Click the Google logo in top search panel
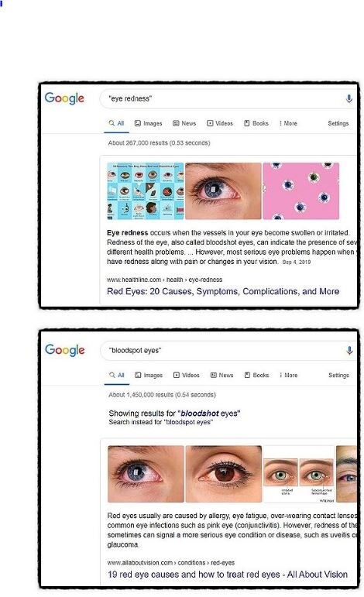 [x=64, y=98]
